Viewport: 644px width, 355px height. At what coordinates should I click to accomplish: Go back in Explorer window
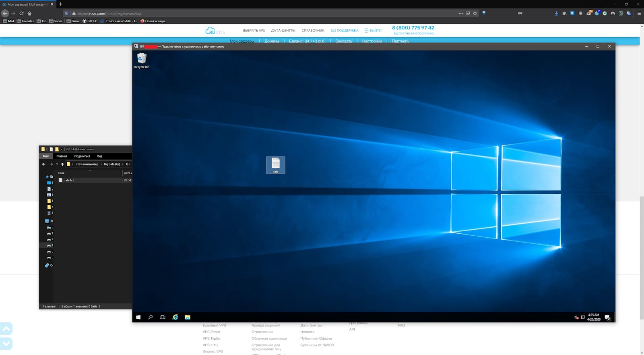(x=44, y=164)
